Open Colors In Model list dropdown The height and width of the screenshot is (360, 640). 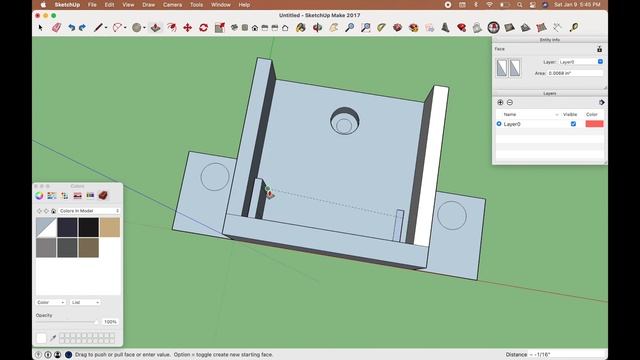point(89,211)
